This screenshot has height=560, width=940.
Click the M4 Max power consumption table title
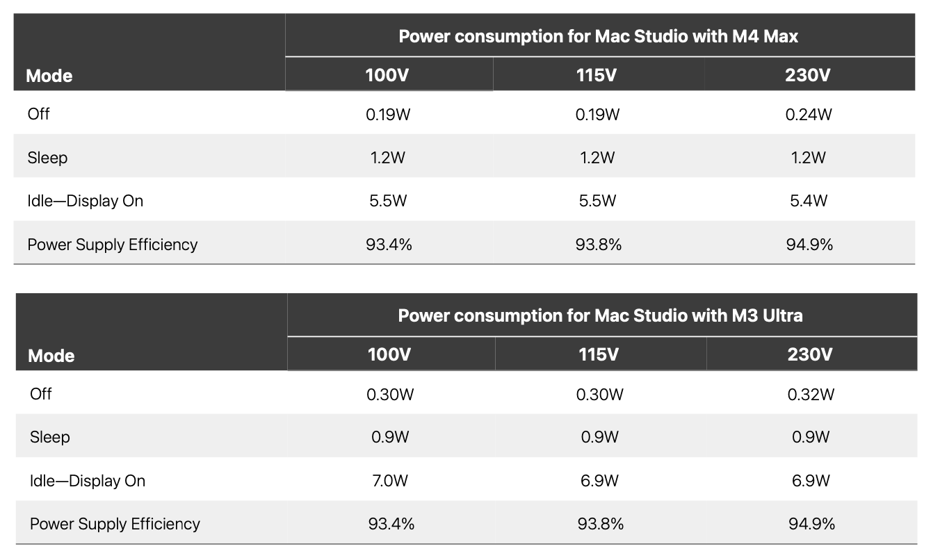(x=598, y=36)
